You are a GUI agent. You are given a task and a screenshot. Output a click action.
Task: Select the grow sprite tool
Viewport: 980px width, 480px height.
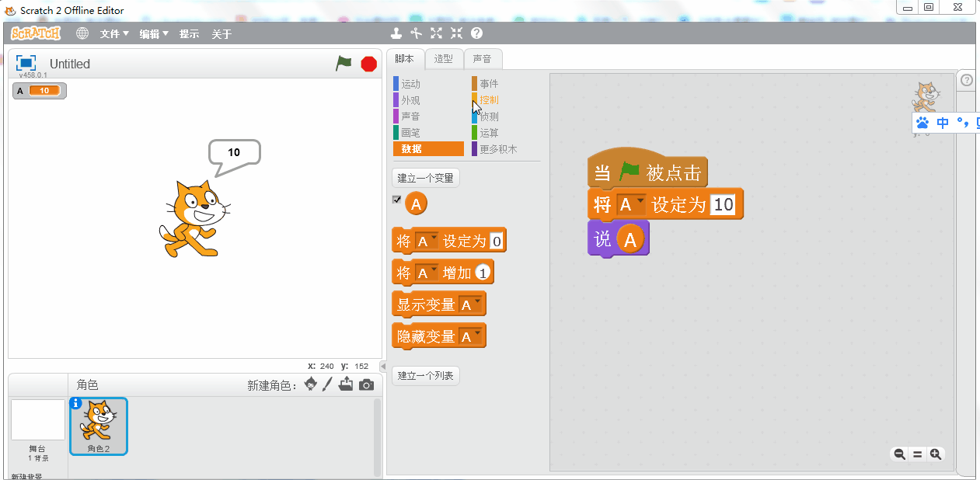pyautogui.click(x=436, y=33)
